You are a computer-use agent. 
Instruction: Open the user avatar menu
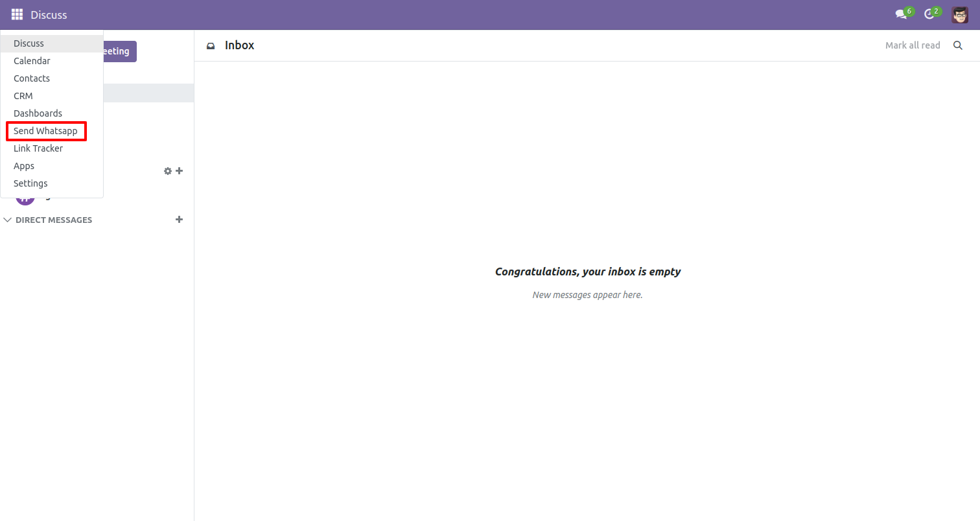click(x=960, y=14)
